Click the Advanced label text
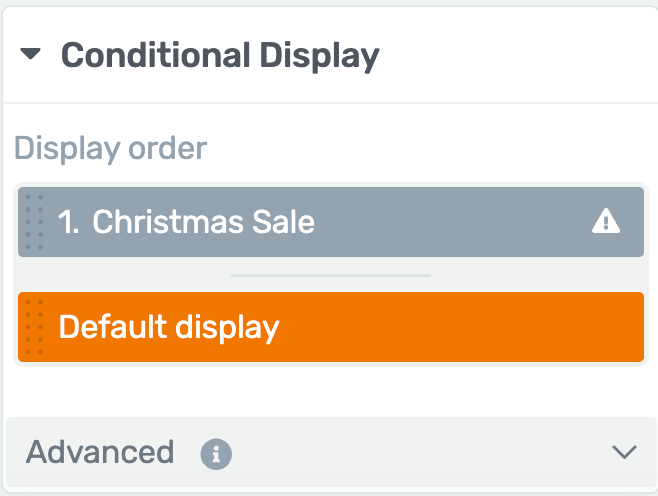Screen dimensions: 658x496 [x=100, y=452]
